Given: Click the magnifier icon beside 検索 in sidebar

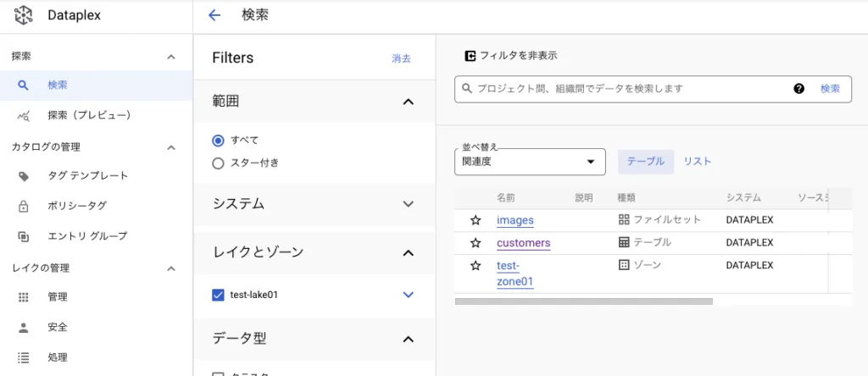Looking at the screenshot, I should click(23, 86).
